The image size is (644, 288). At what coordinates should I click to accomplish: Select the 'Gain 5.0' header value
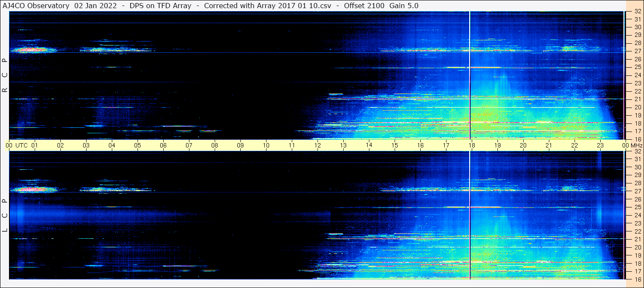[404, 6]
